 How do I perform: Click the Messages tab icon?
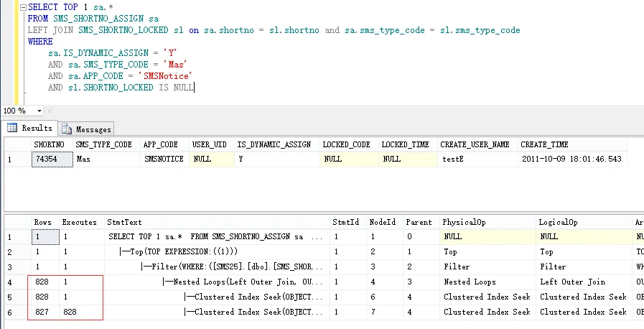[x=67, y=129]
